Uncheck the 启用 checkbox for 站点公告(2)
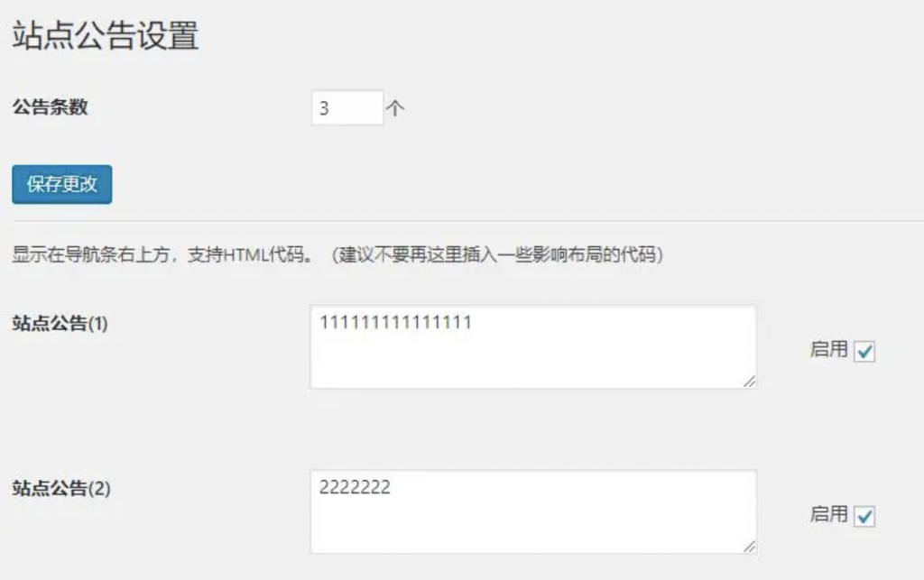 click(864, 516)
